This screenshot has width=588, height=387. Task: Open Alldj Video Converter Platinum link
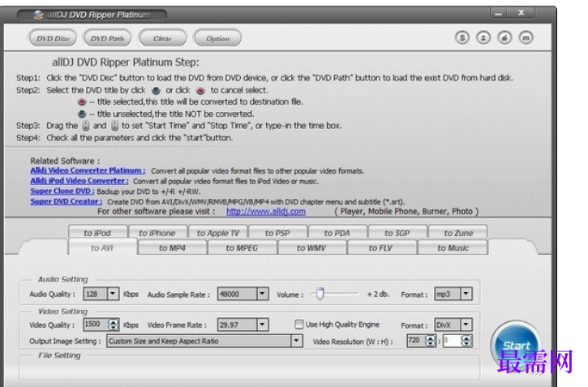tap(88, 170)
